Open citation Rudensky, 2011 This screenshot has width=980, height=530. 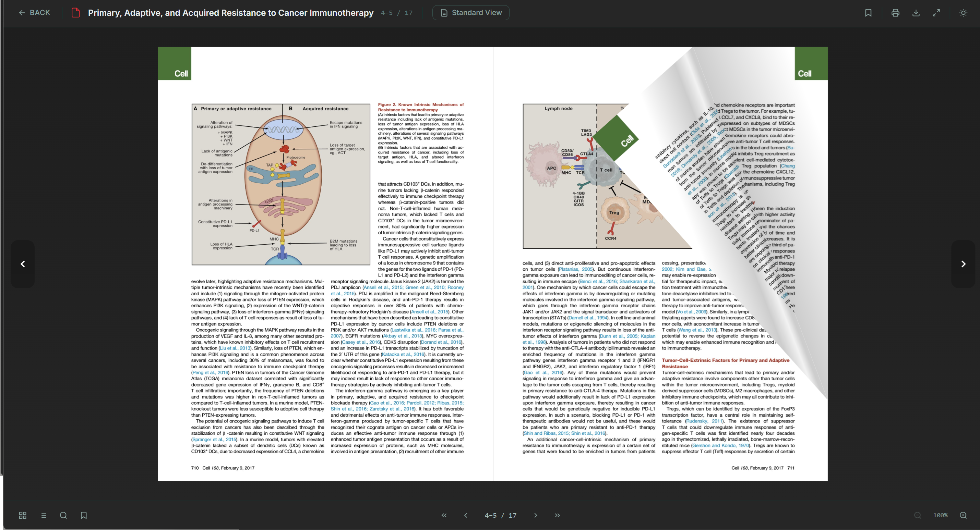[x=704, y=421]
